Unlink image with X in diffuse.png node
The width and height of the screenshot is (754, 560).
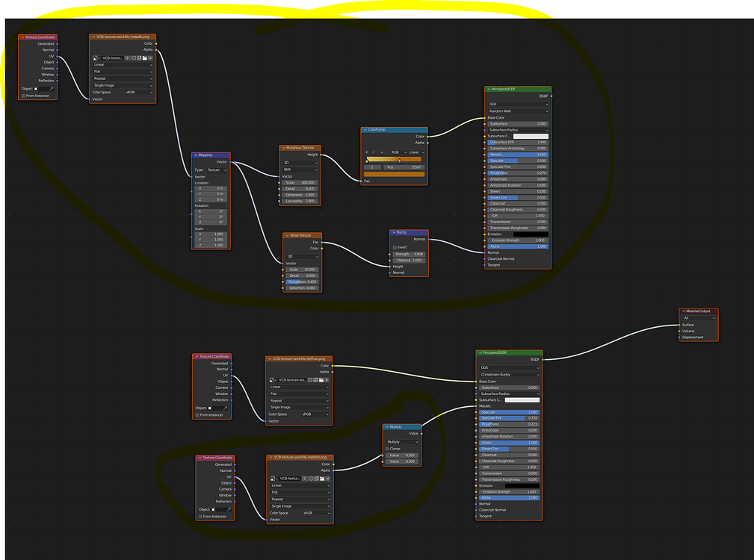327,380
